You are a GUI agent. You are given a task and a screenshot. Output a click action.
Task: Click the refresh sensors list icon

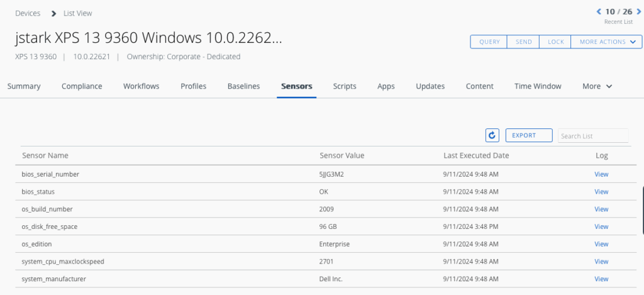tap(492, 135)
